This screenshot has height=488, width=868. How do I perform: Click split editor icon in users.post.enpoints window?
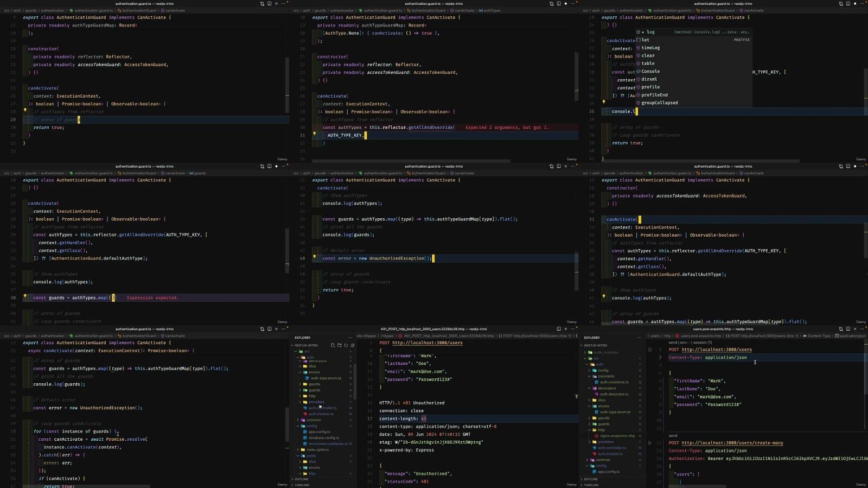(x=848, y=328)
